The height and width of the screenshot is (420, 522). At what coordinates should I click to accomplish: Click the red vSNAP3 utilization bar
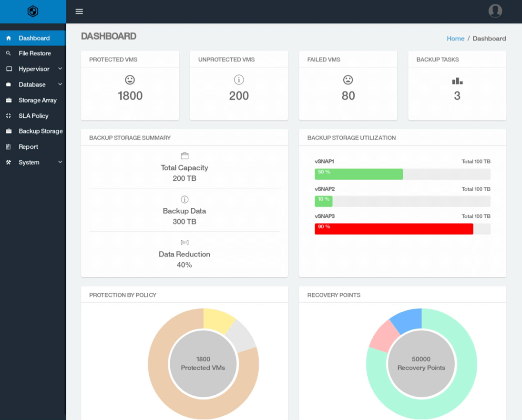393,229
